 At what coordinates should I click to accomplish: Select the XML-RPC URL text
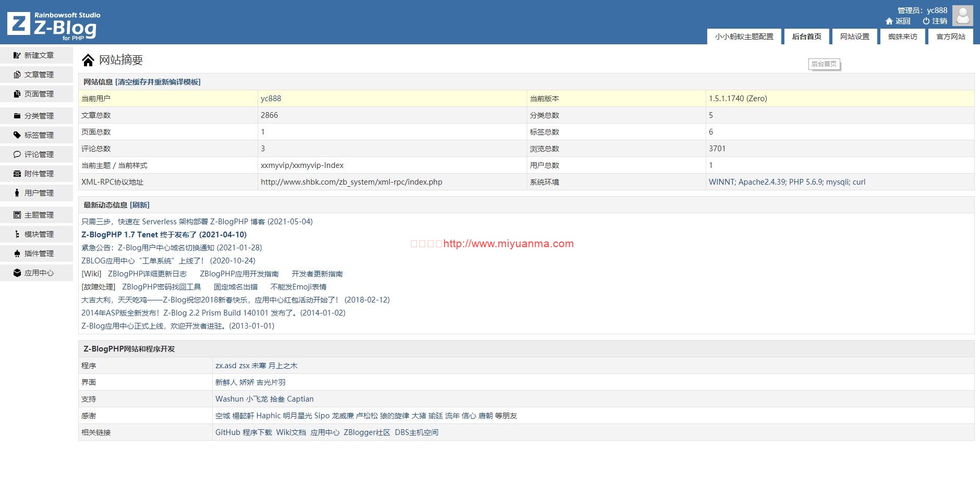(352, 182)
